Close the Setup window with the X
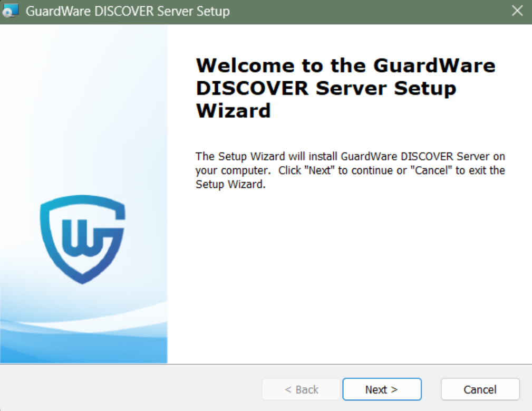Screen dimensions: 532x411 [517, 11]
